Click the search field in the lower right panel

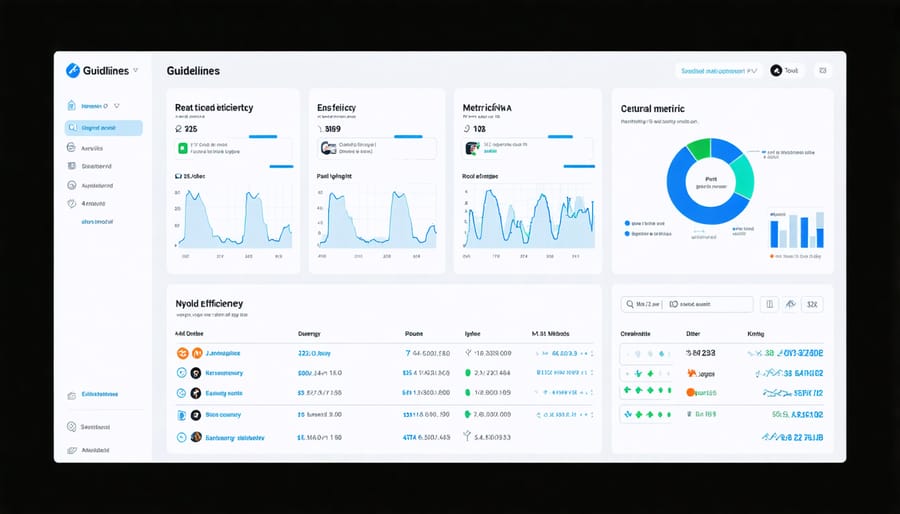pos(687,305)
